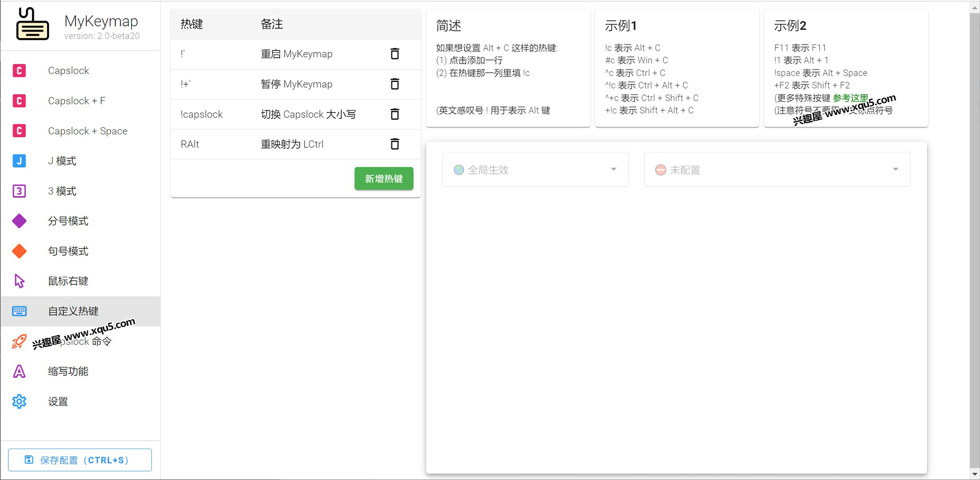Click the red C icon beside Capslock

[x=19, y=71]
